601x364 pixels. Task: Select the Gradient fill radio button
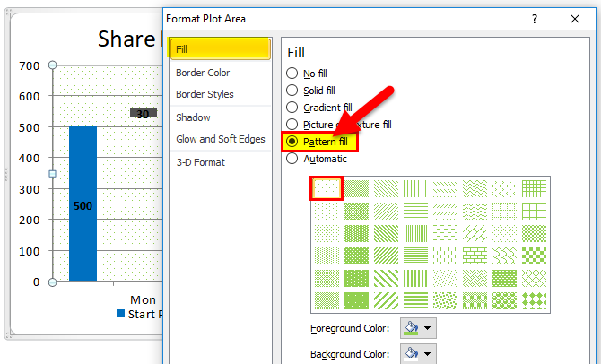pyautogui.click(x=292, y=108)
